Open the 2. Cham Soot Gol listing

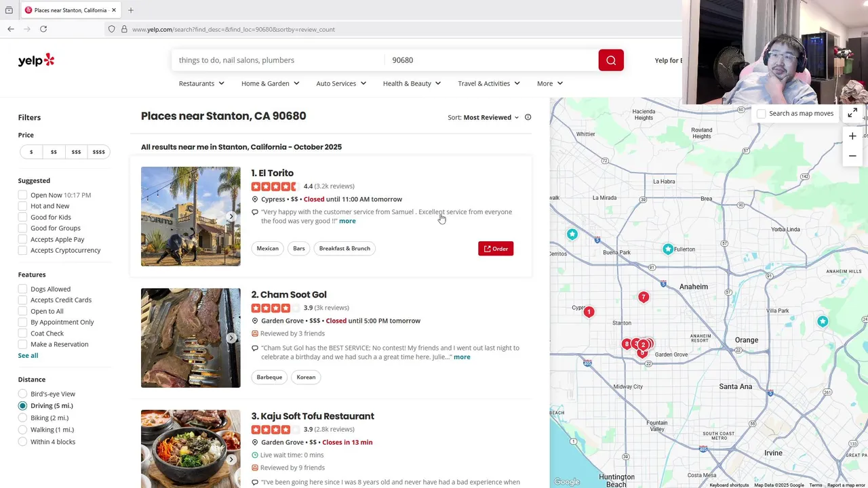point(289,295)
